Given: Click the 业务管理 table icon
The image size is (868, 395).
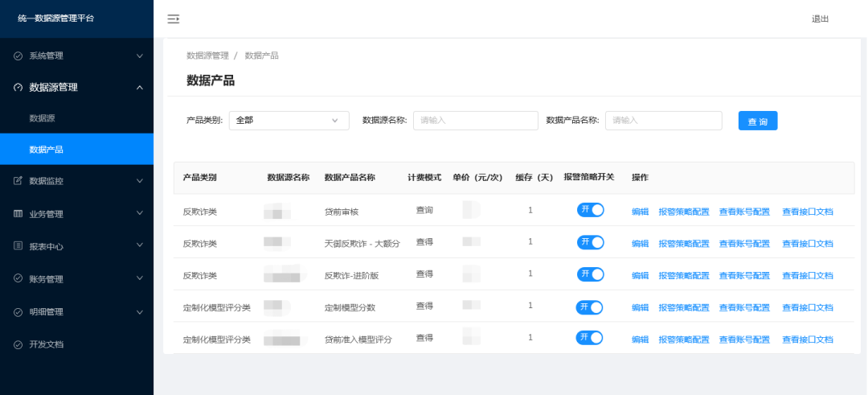Looking at the screenshot, I should pos(18,214).
